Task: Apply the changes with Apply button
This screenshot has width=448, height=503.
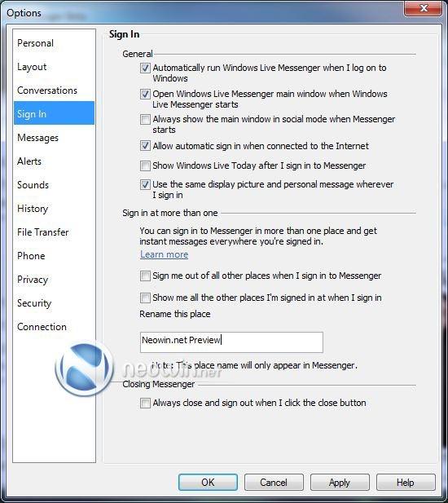Action: [x=340, y=482]
